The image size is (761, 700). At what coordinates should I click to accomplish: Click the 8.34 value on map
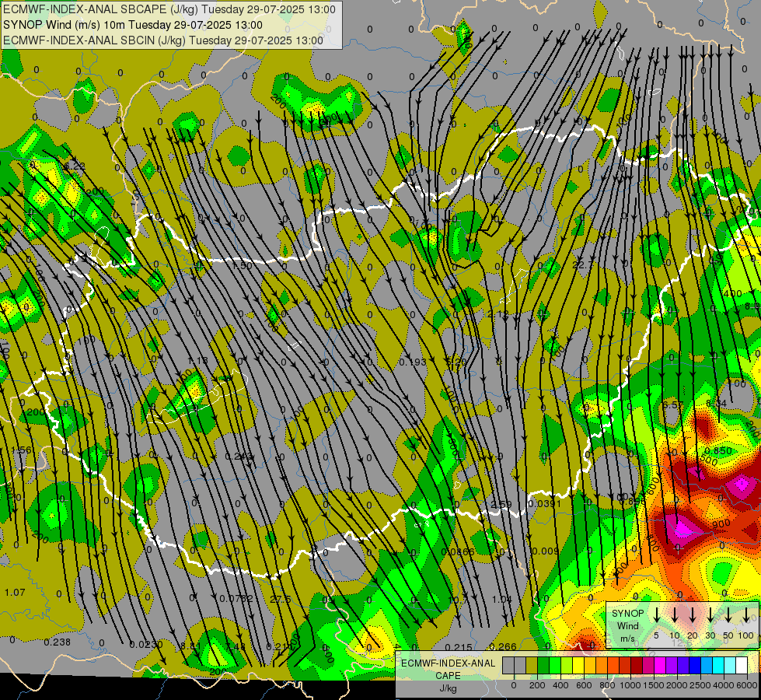pos(717,403)
